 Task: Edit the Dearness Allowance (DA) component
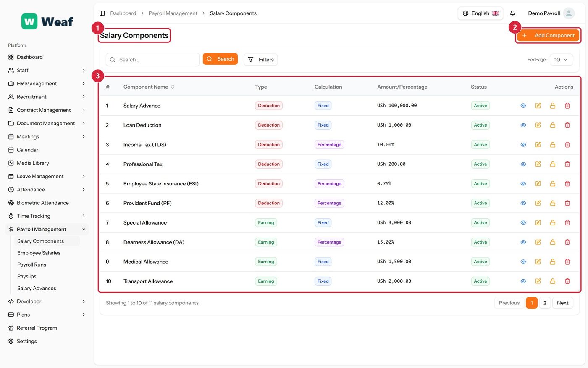(538, 242)
